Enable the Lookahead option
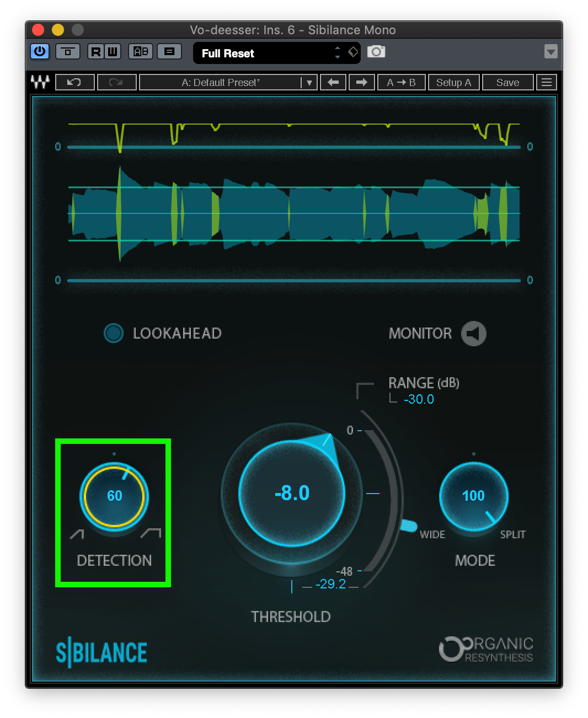 (x=114, y=333)
